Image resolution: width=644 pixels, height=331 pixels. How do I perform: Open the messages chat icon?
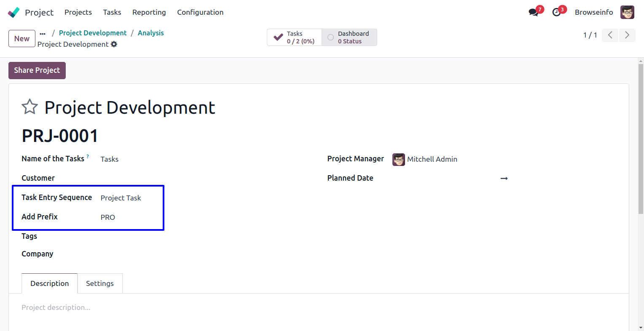point(534,12)
